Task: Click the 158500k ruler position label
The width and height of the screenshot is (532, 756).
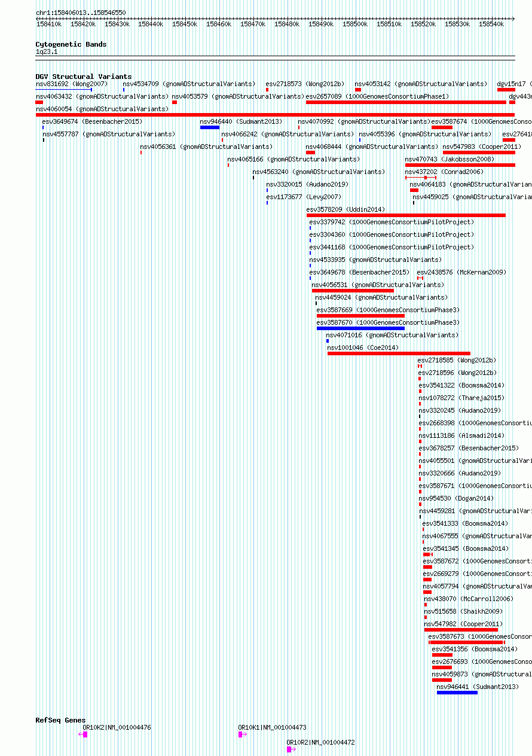Action: (x=355, y=24)
